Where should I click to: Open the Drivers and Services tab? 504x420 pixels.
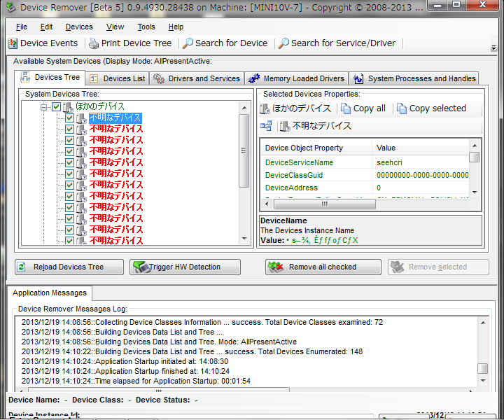click(197, 78)
